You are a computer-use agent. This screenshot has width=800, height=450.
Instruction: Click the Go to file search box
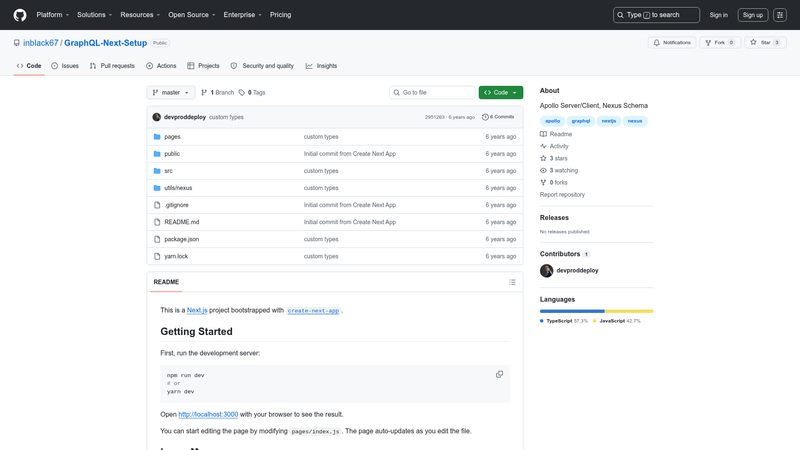point(433,92)
